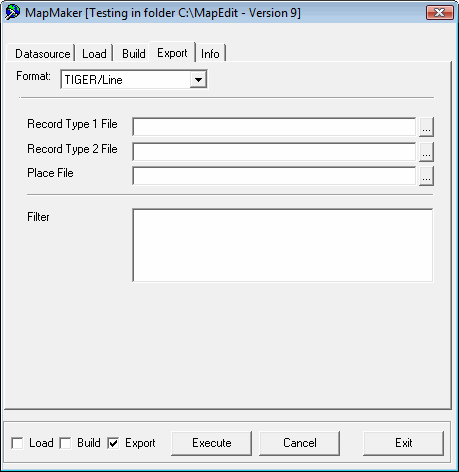Select the Export tab

point(172,52)
